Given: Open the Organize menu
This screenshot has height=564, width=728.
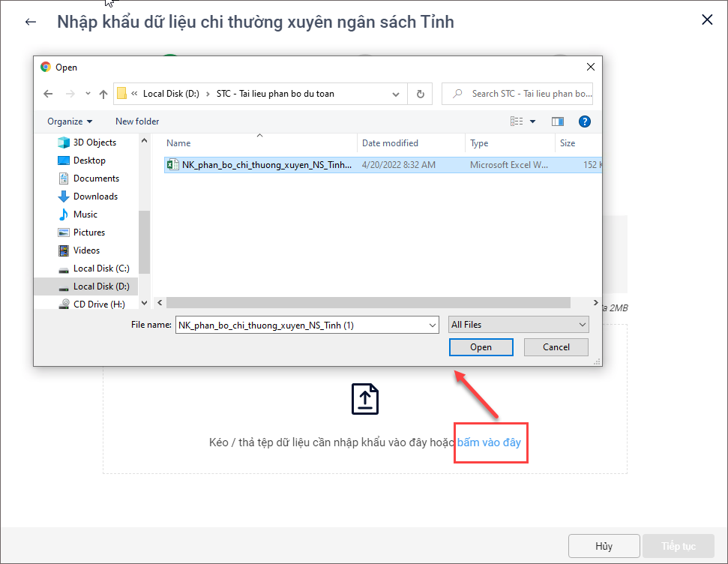Looking at the screenshot, I should point(70,121).
